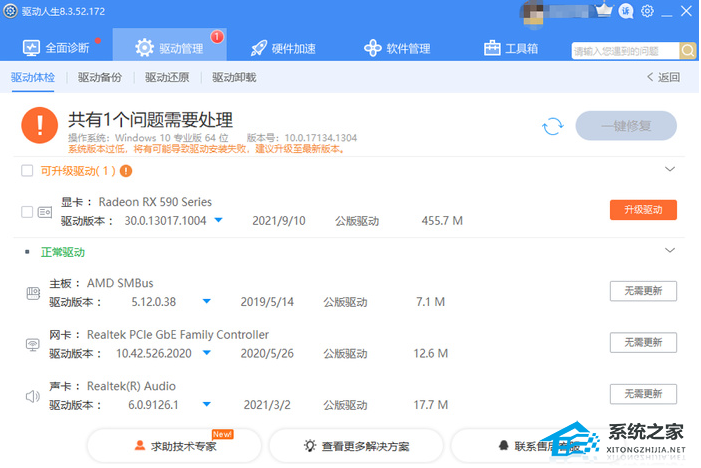
Task: Open Radeon driver version dropdown arrow
Action: point(218,220)
